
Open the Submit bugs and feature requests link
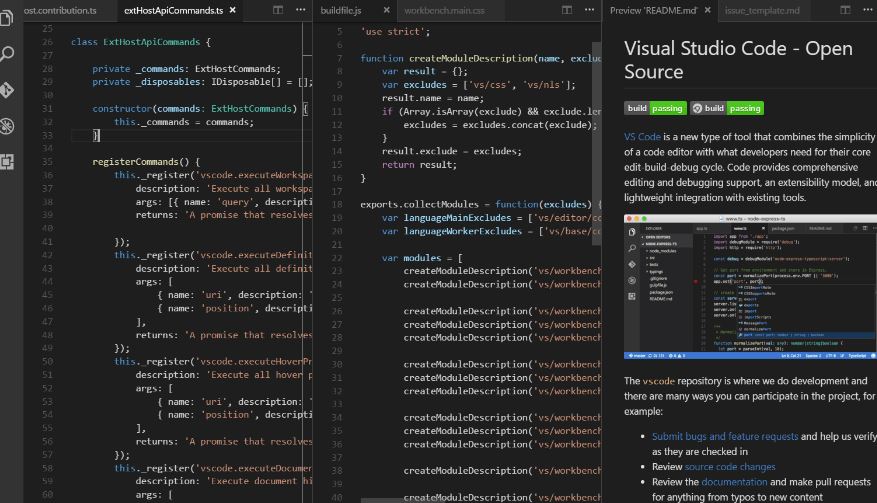(x=725, y=436)
